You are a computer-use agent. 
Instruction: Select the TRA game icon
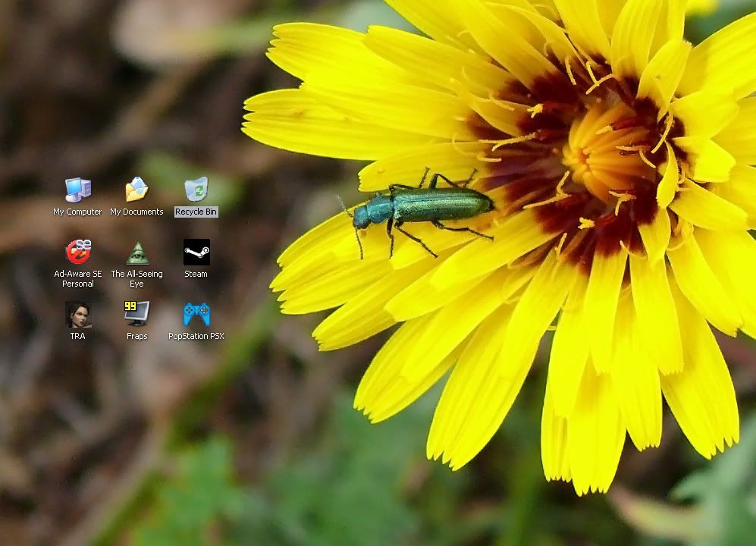coord(77,314)
